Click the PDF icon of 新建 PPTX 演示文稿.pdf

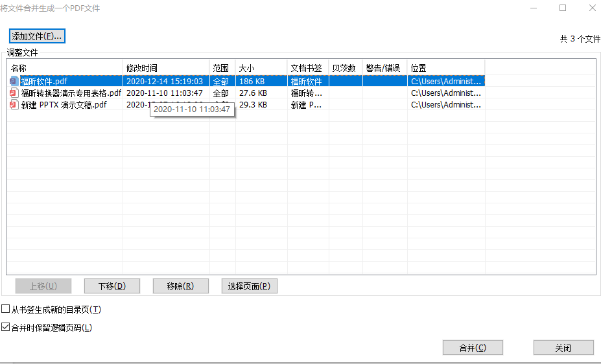[x=14, y=104]
